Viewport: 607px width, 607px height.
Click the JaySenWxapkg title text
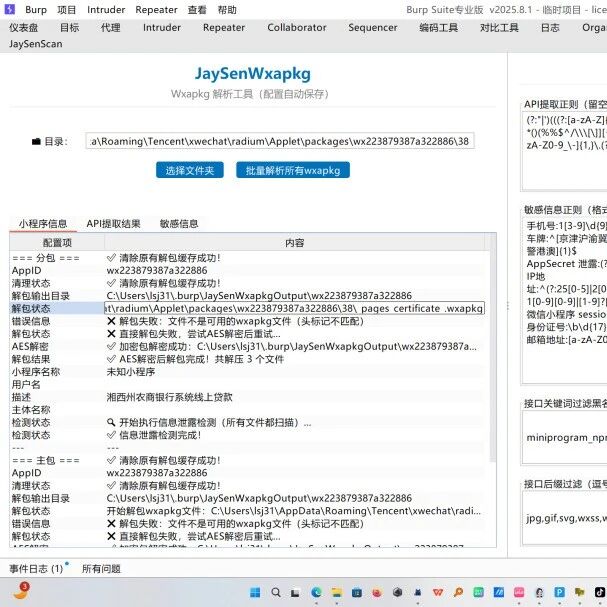(252, 74)
